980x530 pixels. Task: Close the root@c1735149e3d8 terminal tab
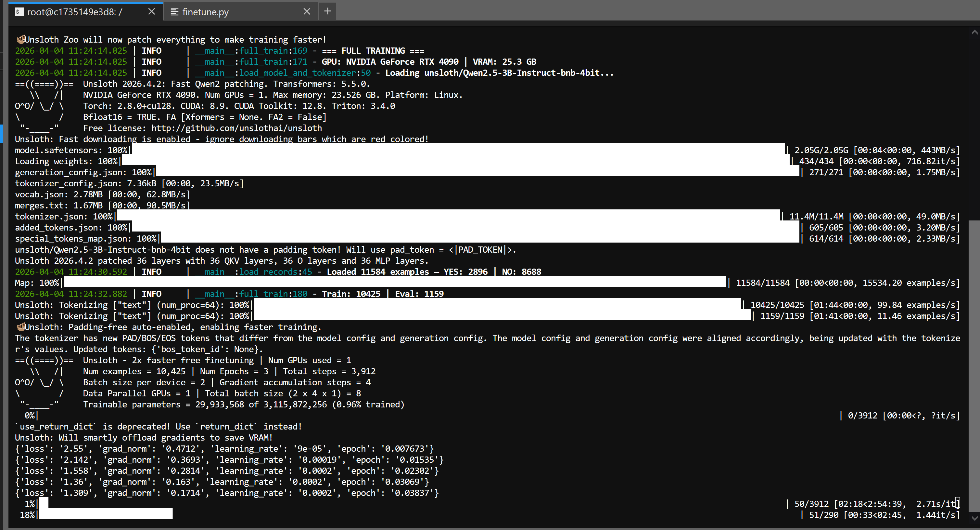point(151,11)
